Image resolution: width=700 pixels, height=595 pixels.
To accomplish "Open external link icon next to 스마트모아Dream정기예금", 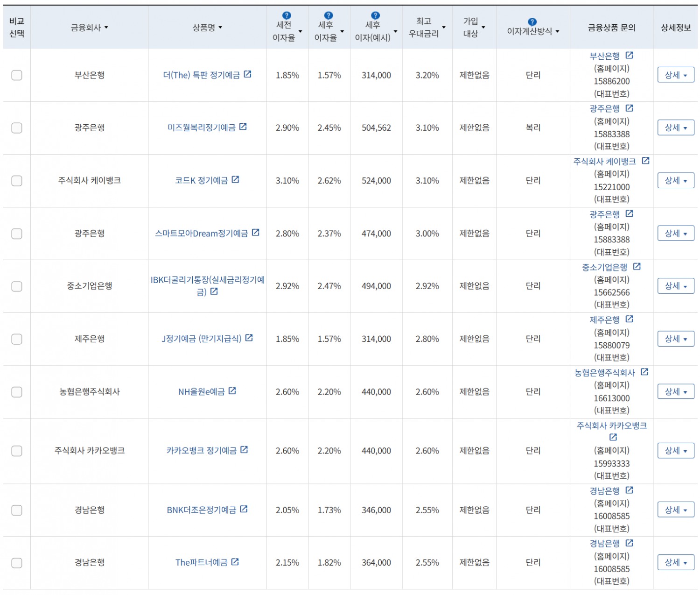I will tap(255, 233).
